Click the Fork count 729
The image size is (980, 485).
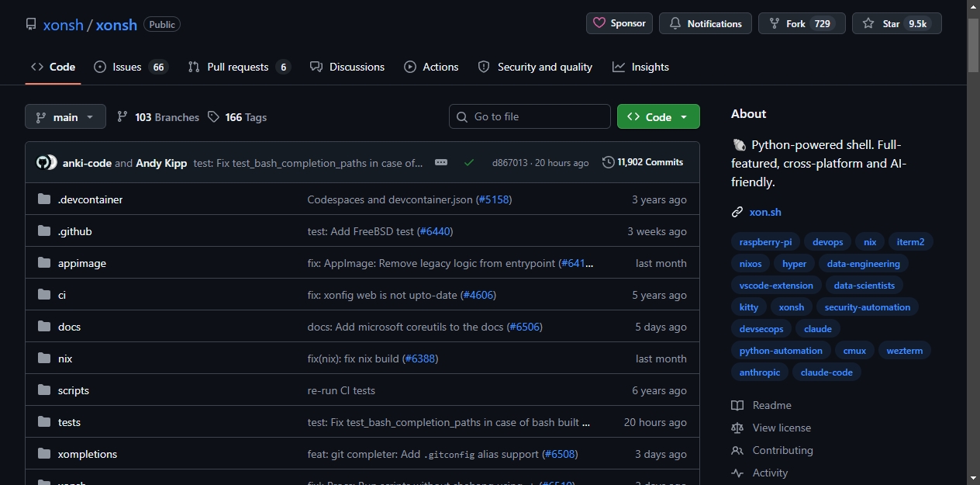click(823, 23)
